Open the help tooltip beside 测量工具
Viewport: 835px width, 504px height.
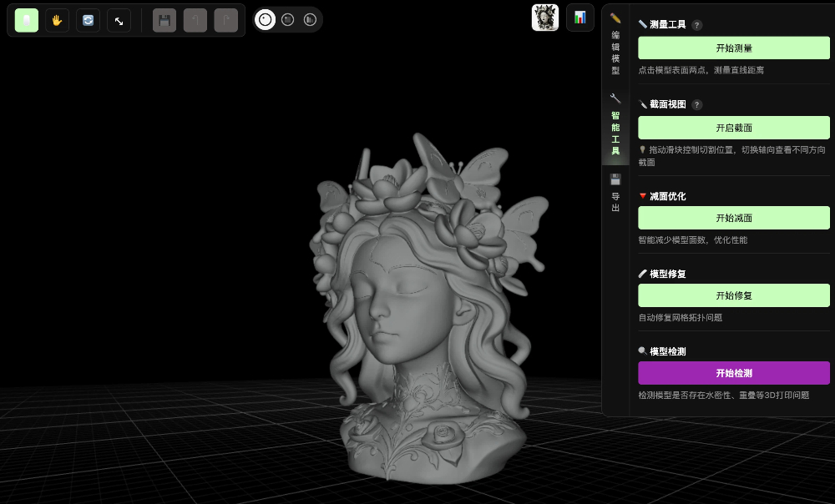point(697,24)
